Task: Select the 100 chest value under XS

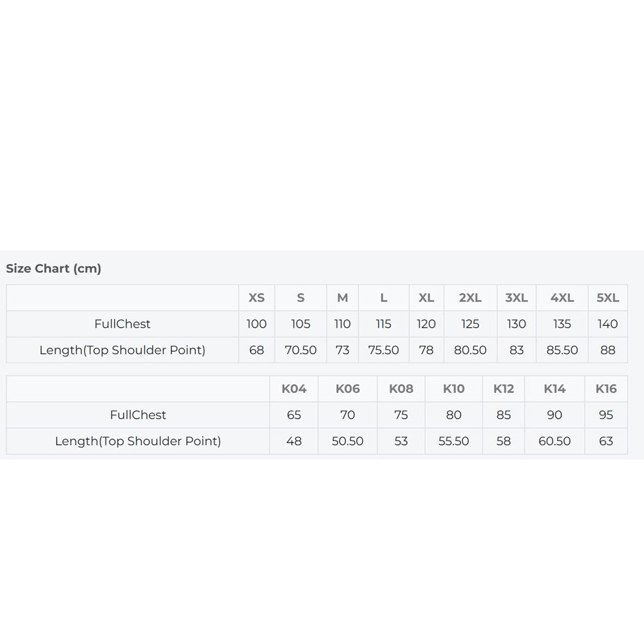Action: [x=256, y=324]
